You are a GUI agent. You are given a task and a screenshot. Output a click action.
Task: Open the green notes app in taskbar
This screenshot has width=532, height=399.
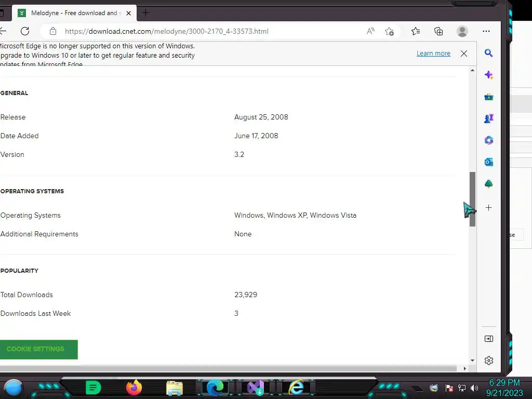click(94, 388)
